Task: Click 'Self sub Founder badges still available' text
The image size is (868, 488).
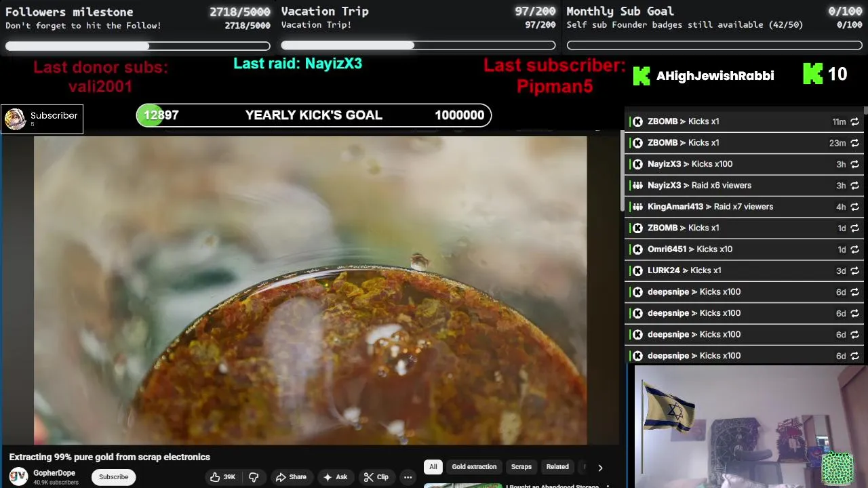Action: point(684,25)
